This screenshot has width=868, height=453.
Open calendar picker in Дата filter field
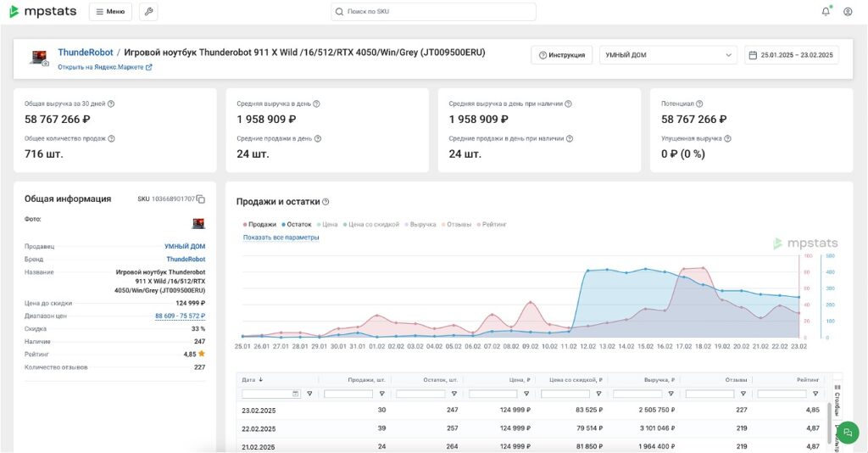point(295,394)
